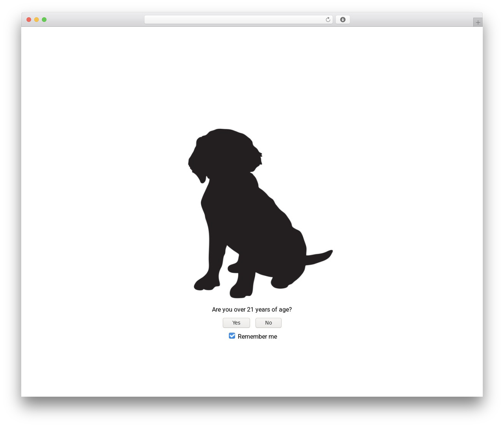Click the Yes button
Image resolution: width=504 pixels, height=427 pixels.
236,323
